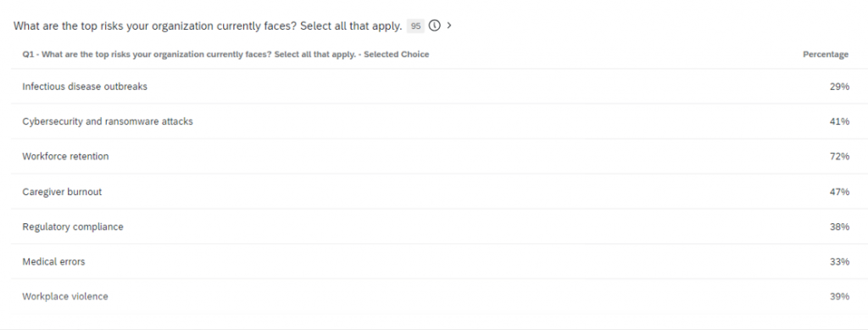This screenshot has height=330, width=868.
Task: Select the Caregiver burnout row label
Action: tap(62, 192)
